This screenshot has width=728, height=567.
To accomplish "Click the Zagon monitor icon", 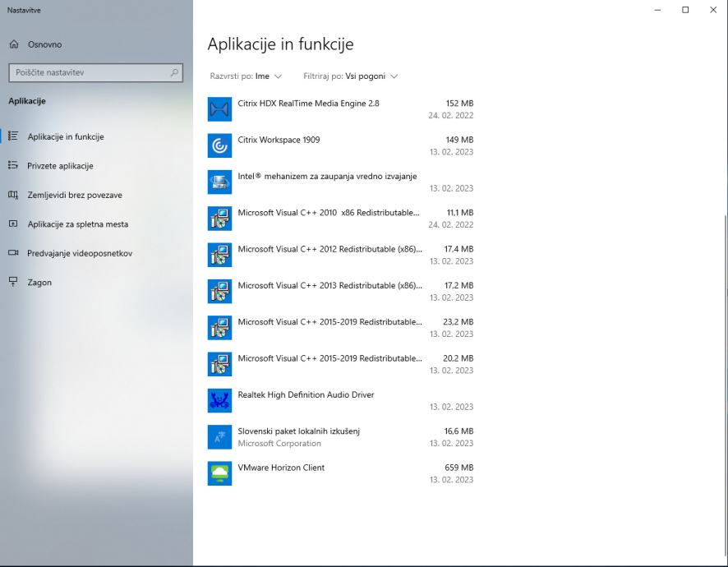I will coord(13,282).
